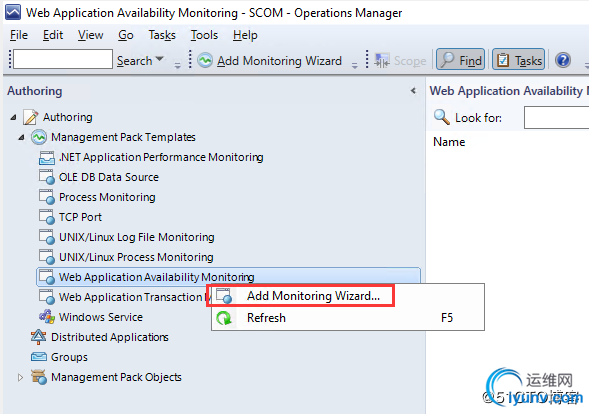
Task: Expand Management Pack Objects node
Action: pos(20,377)
